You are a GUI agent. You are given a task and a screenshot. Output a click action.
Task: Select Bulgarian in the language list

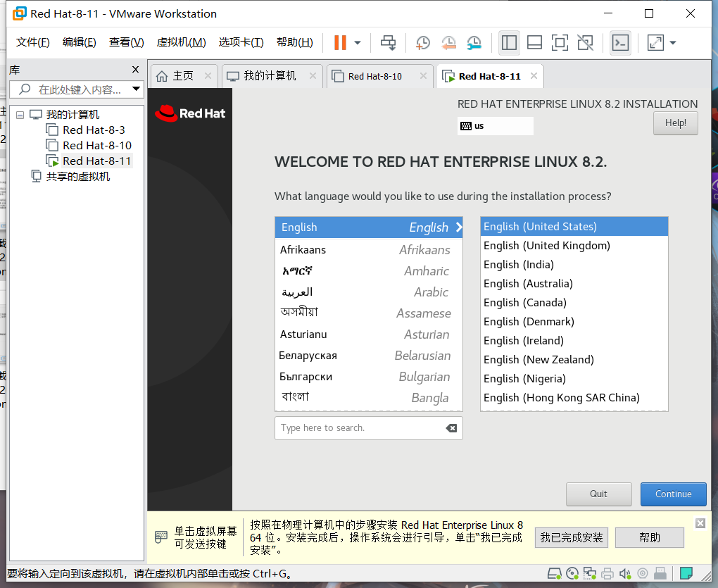tap(369, 377)
